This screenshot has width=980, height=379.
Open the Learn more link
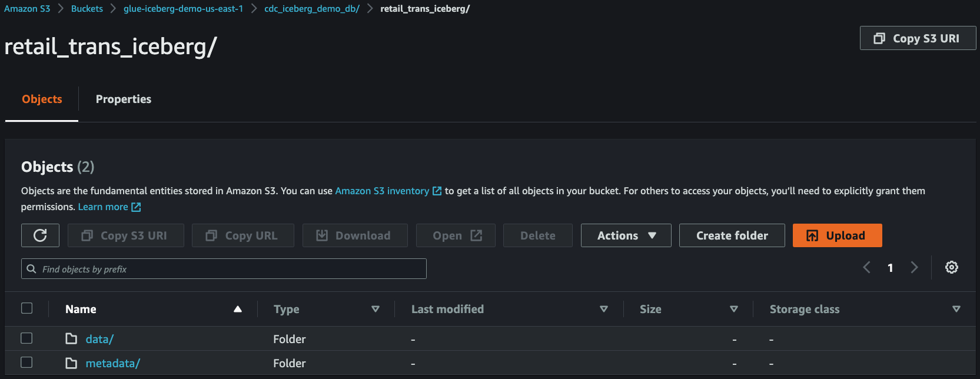tap(103, 207)
